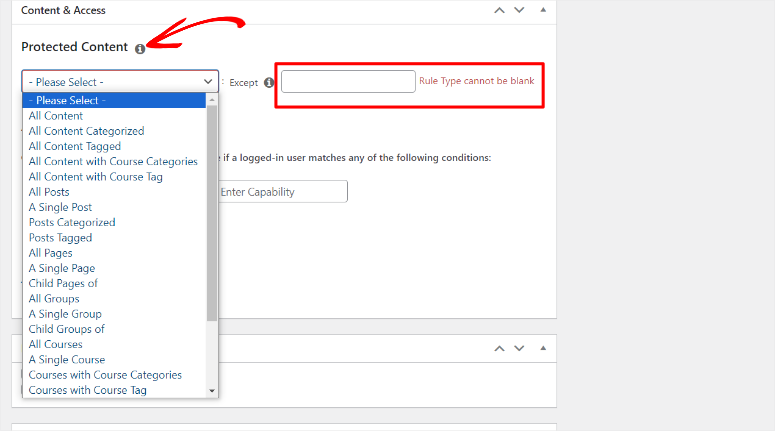Move the lower panel down
Viewport: 775px width, 431px height.
coord(518,348)
